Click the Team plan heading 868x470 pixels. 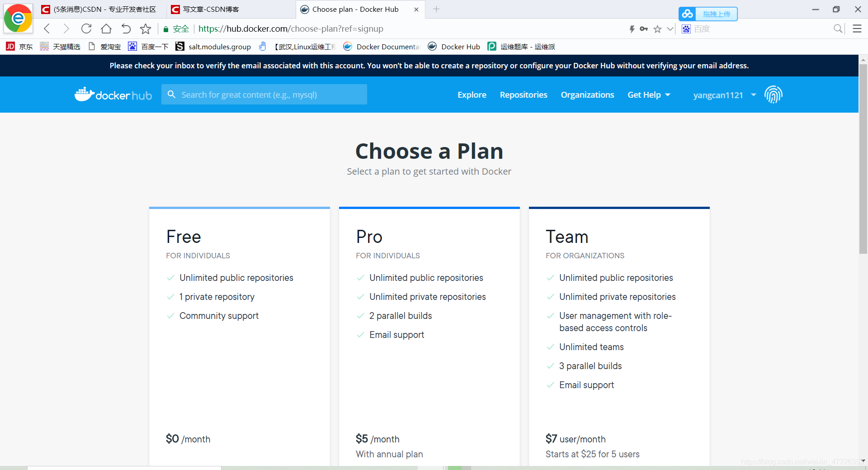pyautogui.click(x=567, y=237)
